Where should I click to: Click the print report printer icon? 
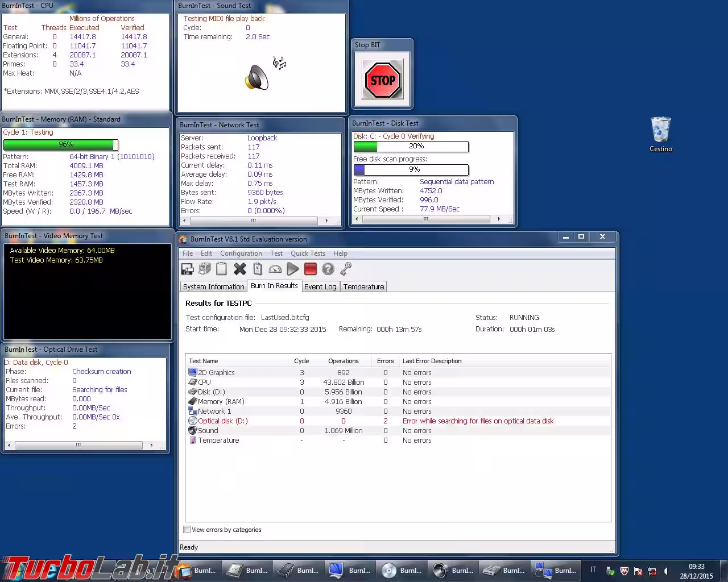click(205, 269)
